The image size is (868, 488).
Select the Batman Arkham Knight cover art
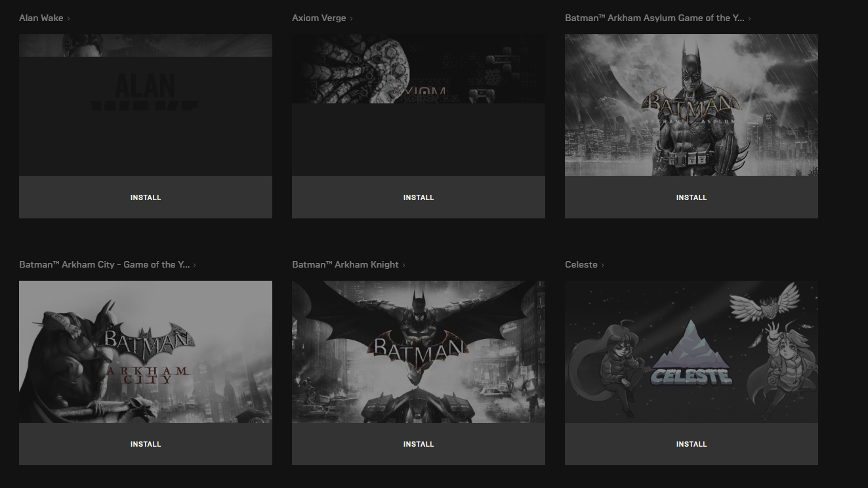[x=418, y=352]
